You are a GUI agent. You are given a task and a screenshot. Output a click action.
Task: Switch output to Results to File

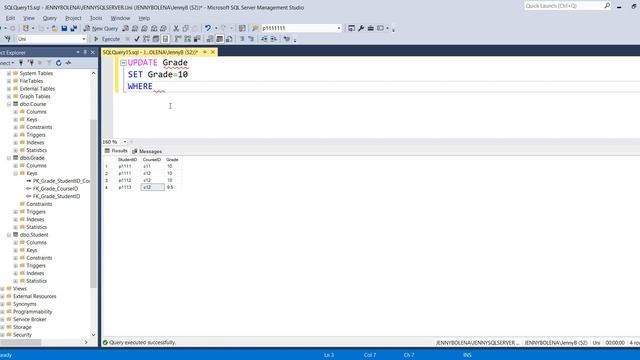(229, 39)
